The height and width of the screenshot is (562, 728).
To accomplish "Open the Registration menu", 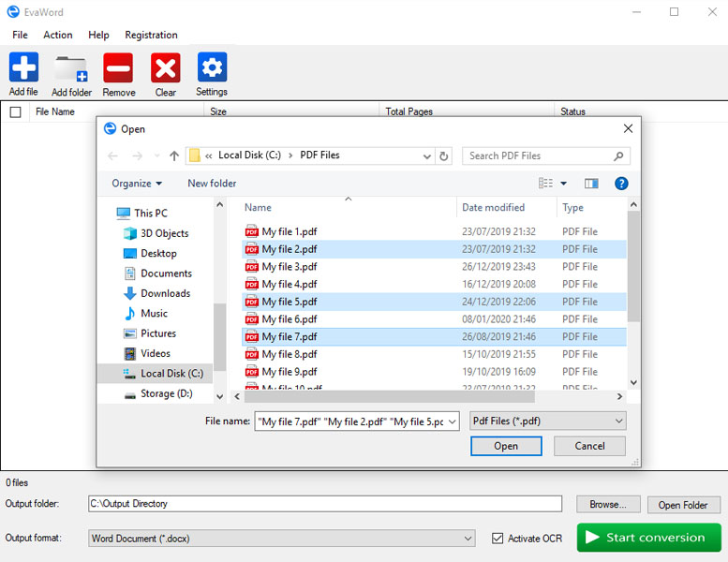I will [151, 35].
